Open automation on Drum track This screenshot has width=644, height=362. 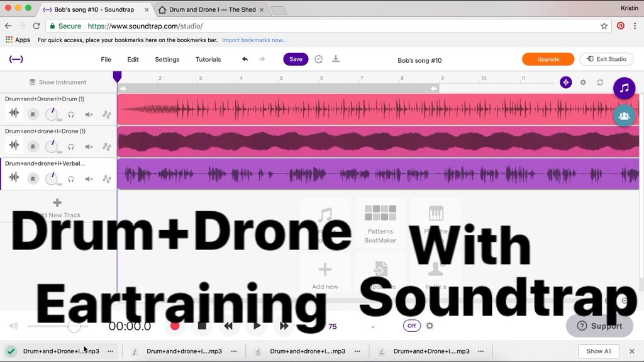107,114
